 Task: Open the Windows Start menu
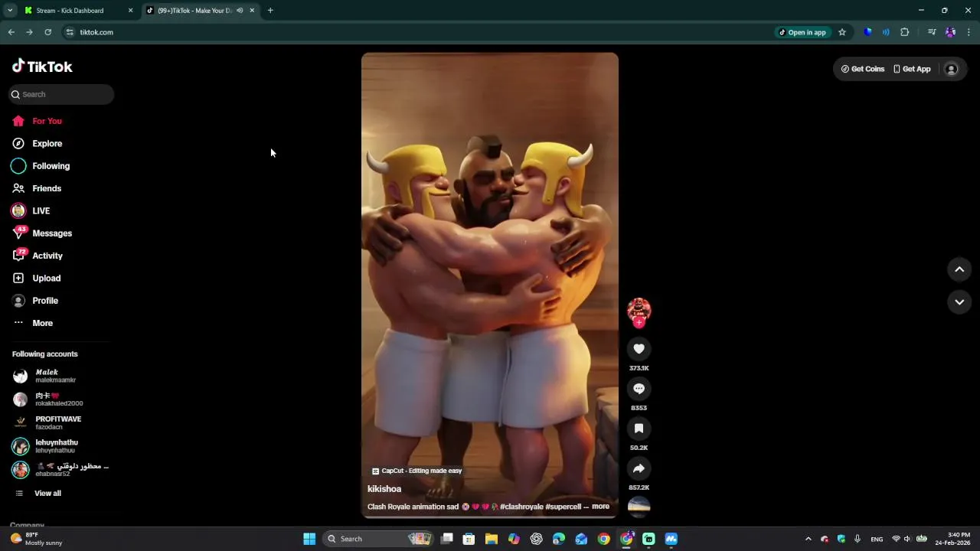[x=309, y=539]
